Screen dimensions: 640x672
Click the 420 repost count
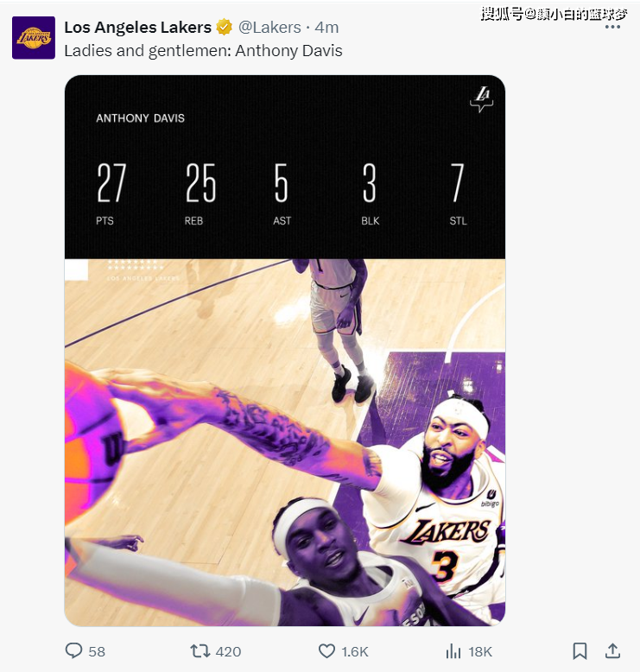point(228,651)
